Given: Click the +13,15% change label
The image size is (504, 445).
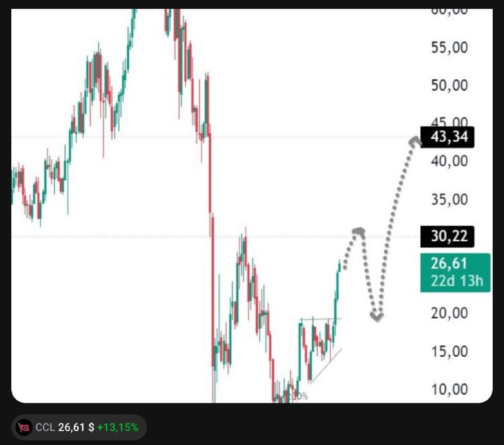Looking at the screenshot, I should (118, 427).
